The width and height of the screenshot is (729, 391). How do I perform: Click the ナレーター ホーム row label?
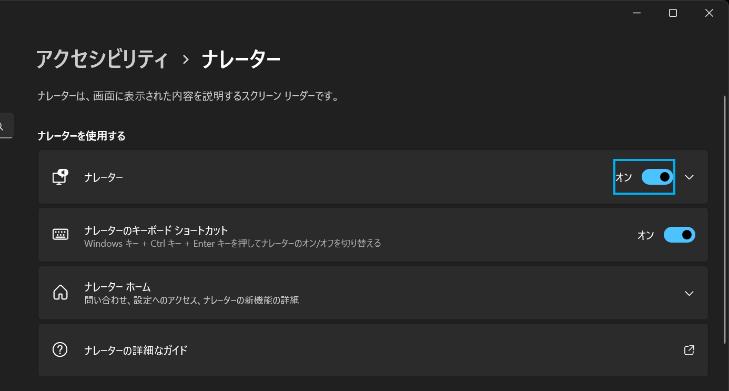[117, 287]
